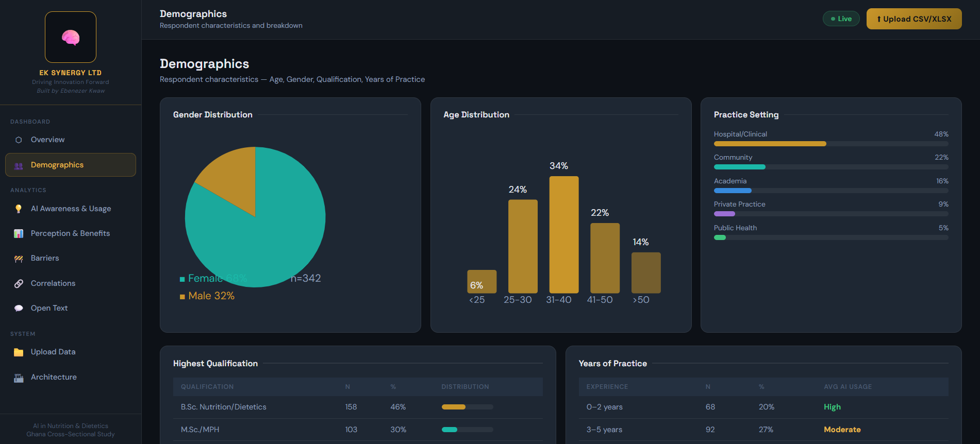980x444 pixels.
Task: Click the Private Practice progress bar
Action: pos(831,214)
